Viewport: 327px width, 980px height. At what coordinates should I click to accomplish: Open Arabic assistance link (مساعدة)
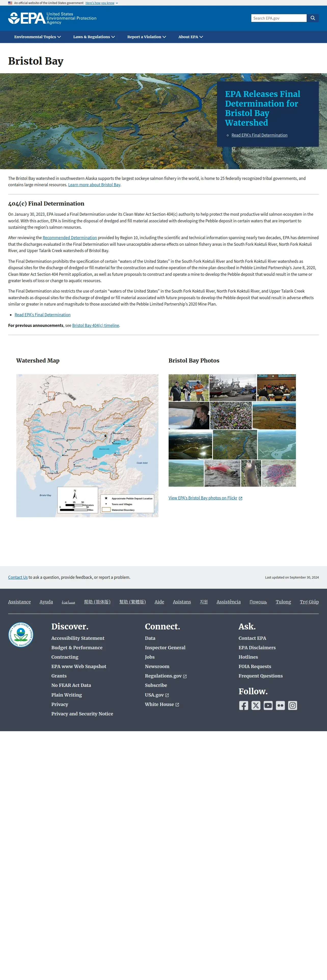[x=69, y=602]
